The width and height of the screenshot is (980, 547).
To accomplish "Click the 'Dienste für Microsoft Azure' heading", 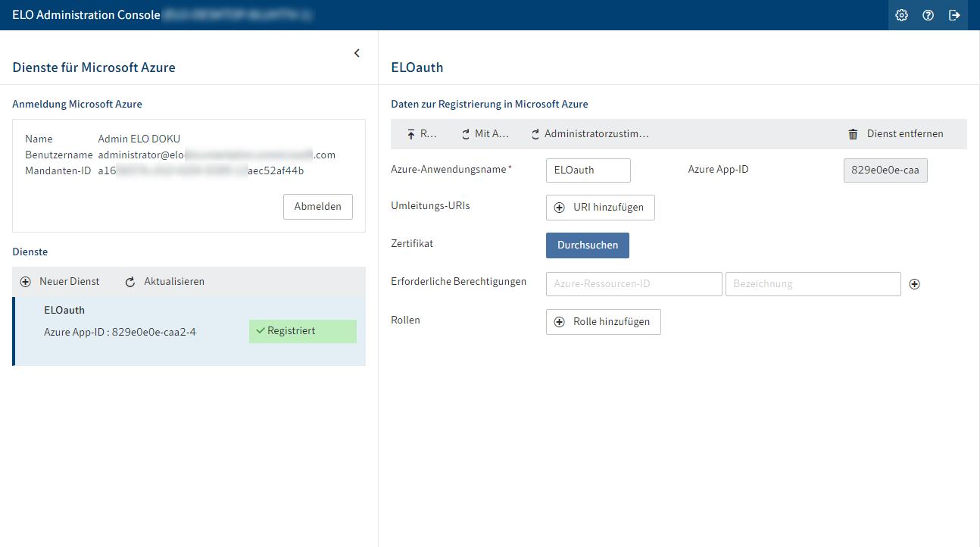I will coord(94,67).
